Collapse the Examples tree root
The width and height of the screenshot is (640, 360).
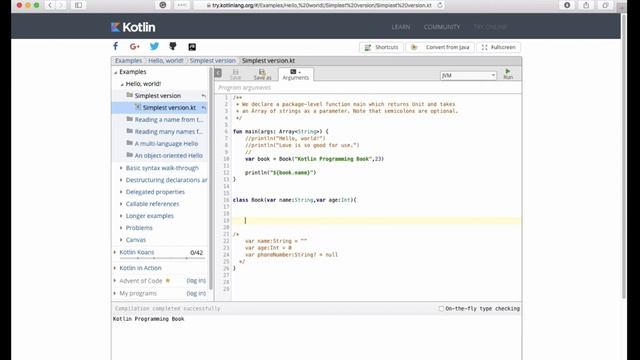(116, 72)
